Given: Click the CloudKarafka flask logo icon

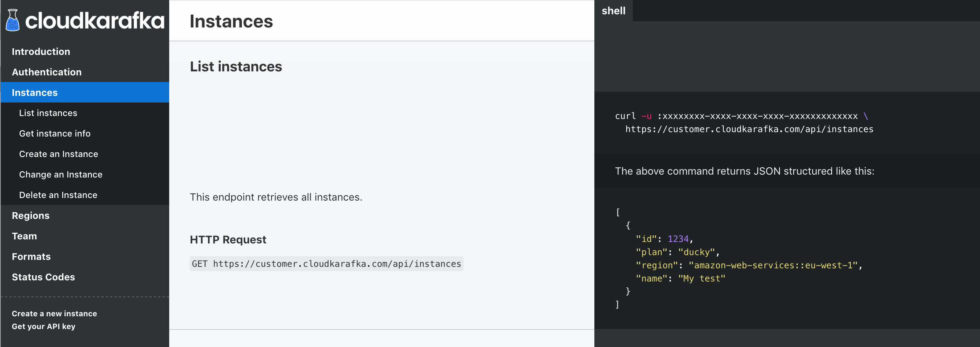Looking at the screenshot, I should click(12, 20).
